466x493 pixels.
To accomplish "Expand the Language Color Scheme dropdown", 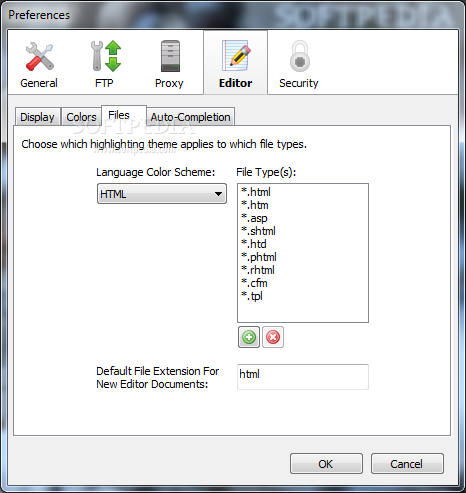I will [x=162, y=194].
